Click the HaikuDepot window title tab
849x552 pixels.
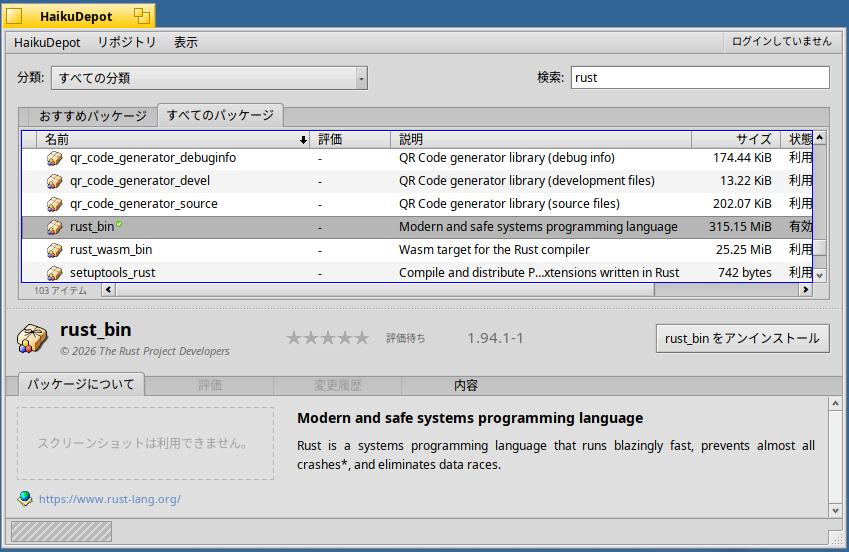pos(79,16)
